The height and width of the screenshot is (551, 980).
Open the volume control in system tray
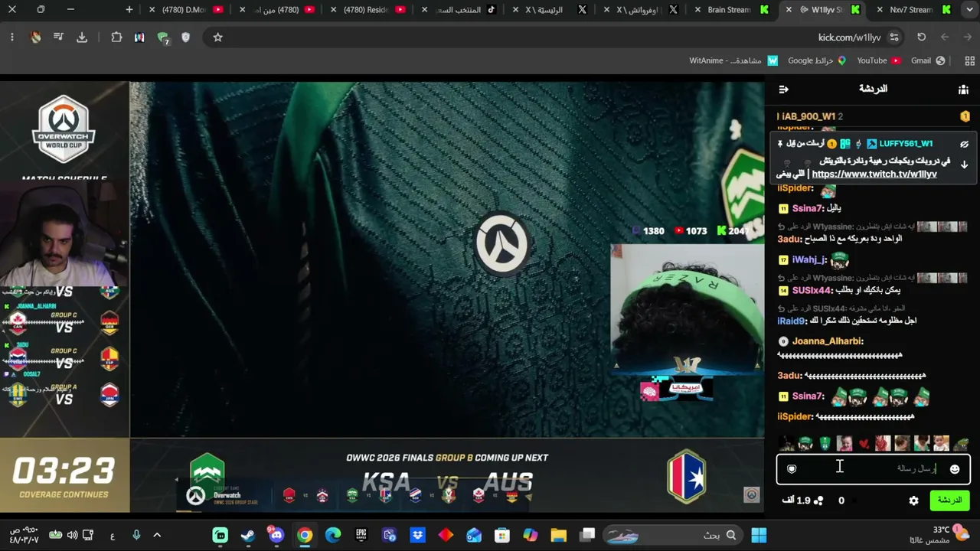[72, 535]
